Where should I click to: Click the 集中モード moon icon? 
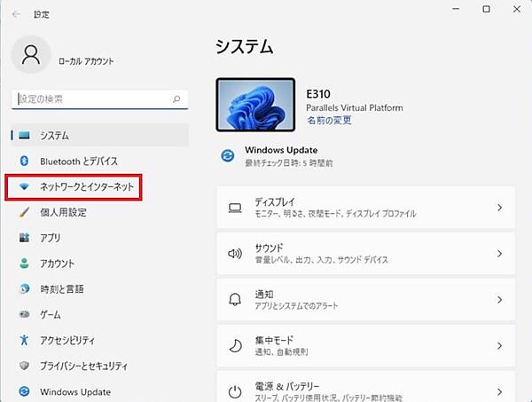tap(235, 345)
